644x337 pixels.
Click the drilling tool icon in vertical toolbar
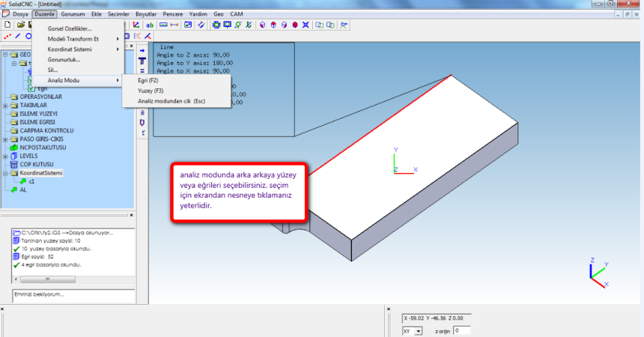(x=142, y=61)
